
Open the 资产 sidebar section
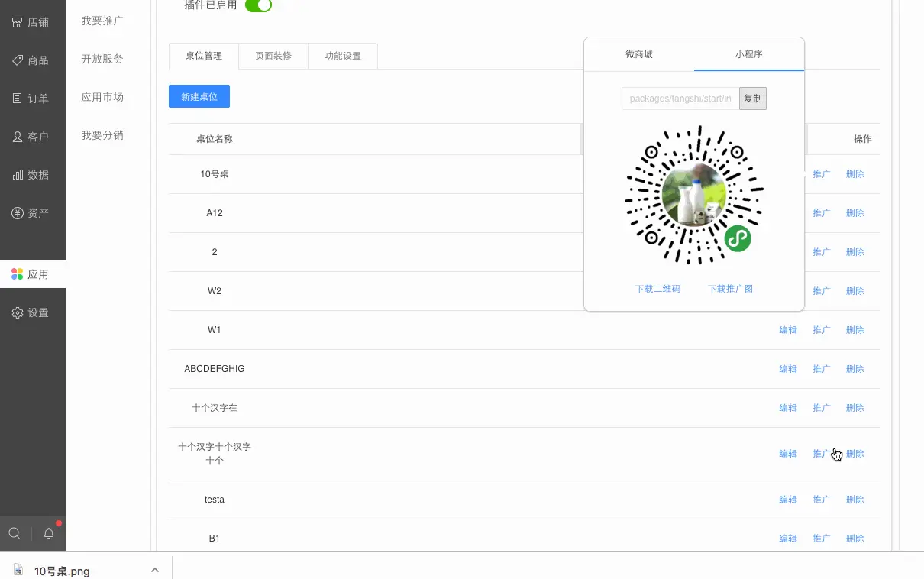click(32, 213)
